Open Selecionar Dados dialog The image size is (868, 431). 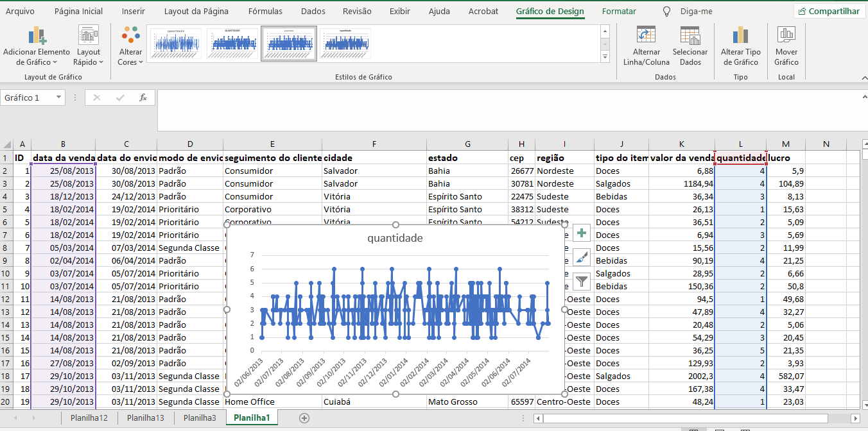(690, 46)
